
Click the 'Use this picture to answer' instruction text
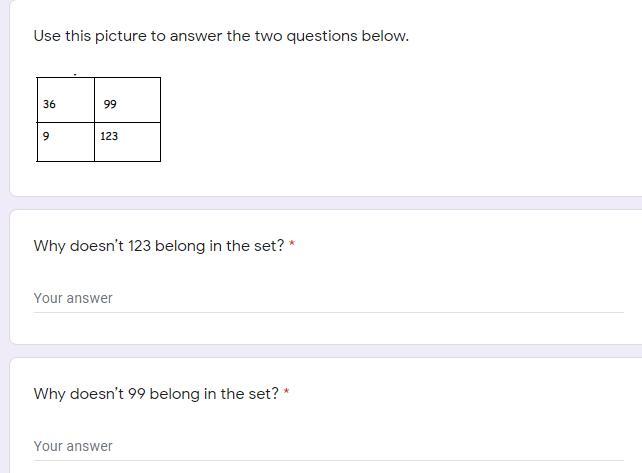tap(221, 36)
